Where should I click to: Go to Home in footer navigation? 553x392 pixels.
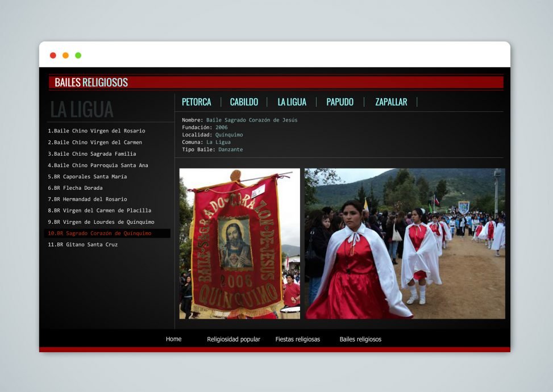point(173,339)
